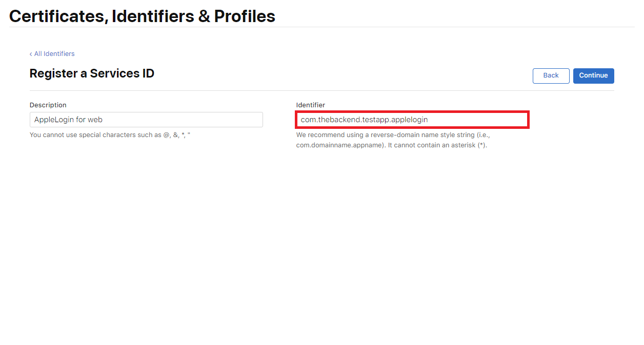The height and width of the screenshot is (345, 644).
Task: Click the Identifier field label
Action: pyautogui.click(x=311, y=105)
